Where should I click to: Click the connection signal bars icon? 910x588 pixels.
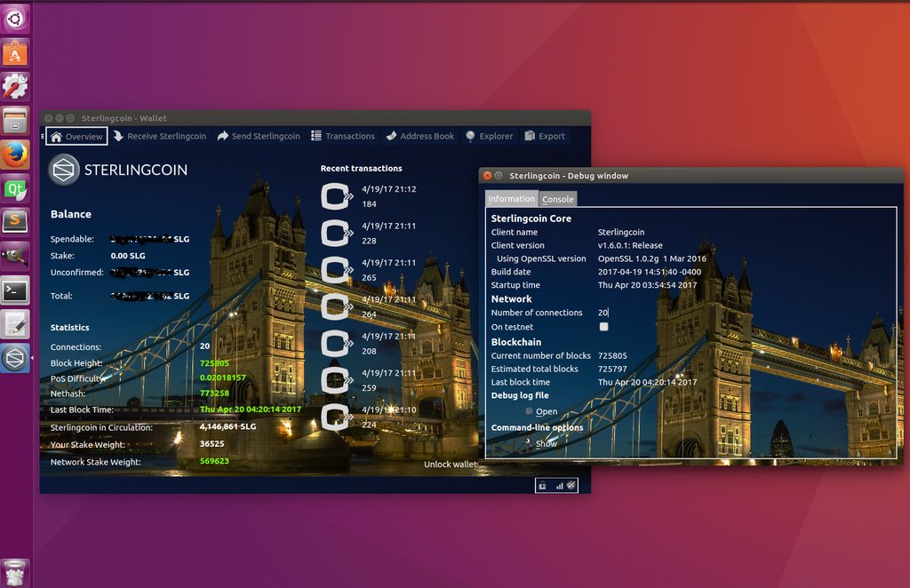(x=559, y=486)
